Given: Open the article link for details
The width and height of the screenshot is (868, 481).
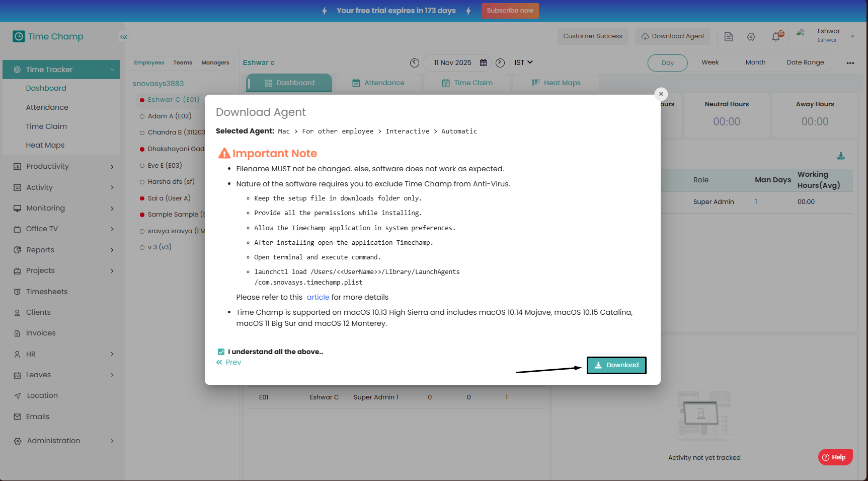Looking at the screenshot, I should click(318, 297).
